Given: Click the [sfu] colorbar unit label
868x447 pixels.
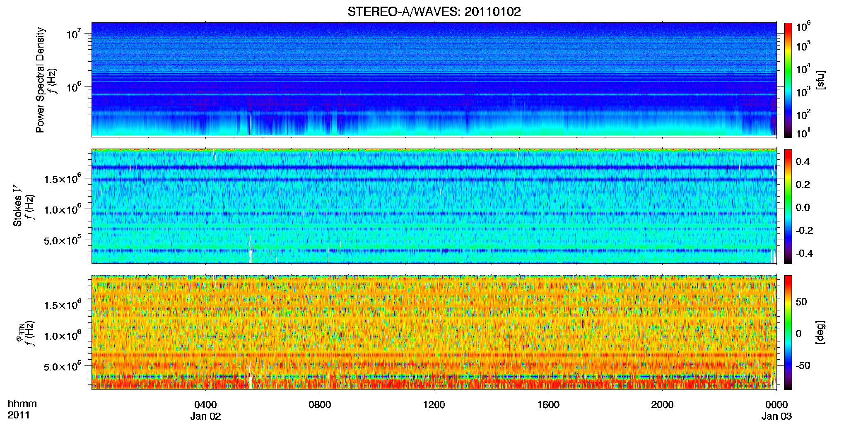Looking at the screenshot, I should pos(820,80).
